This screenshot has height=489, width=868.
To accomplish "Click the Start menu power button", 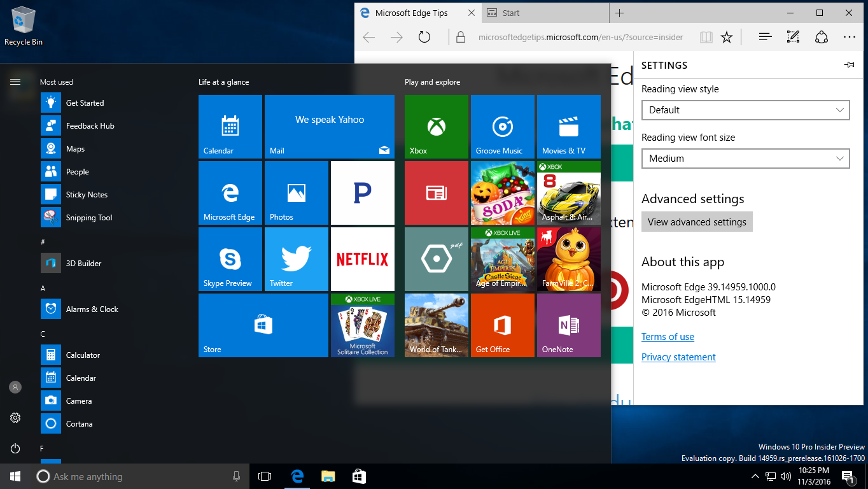I will click(x=15, y=448).
